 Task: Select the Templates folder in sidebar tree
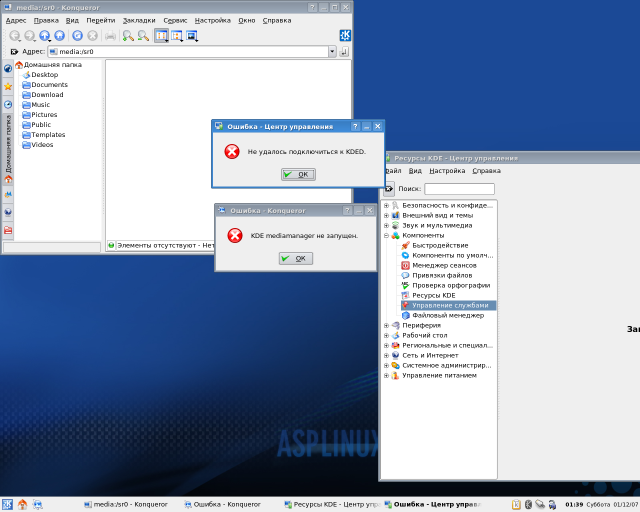[44, 135]
